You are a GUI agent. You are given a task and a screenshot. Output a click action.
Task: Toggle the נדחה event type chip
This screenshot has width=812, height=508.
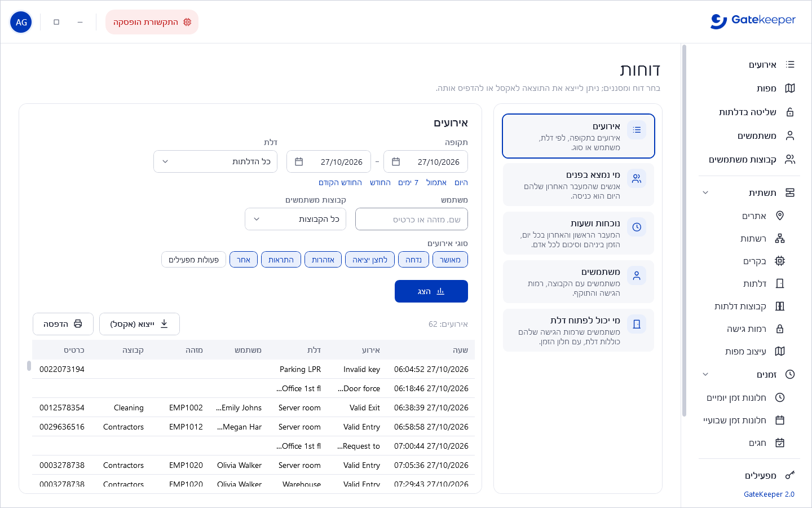point(413,260)
